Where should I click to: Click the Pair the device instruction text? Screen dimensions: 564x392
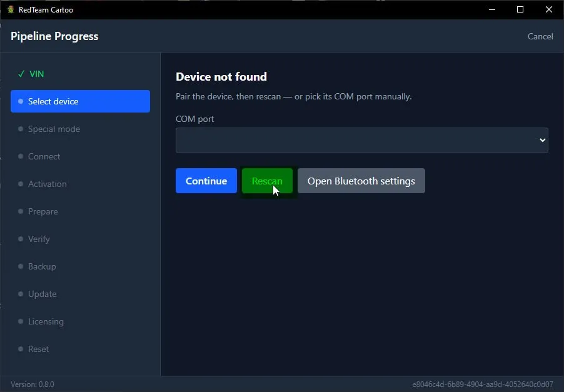coord(293,96)
